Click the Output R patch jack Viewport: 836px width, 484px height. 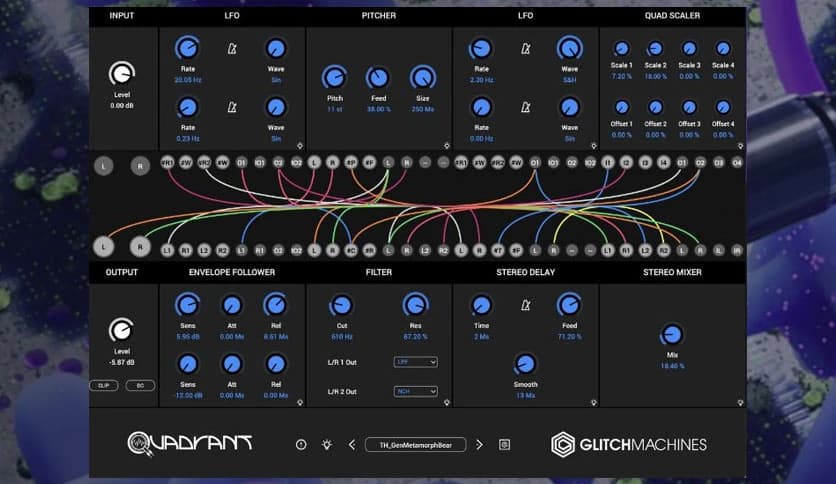coord(140,247)
